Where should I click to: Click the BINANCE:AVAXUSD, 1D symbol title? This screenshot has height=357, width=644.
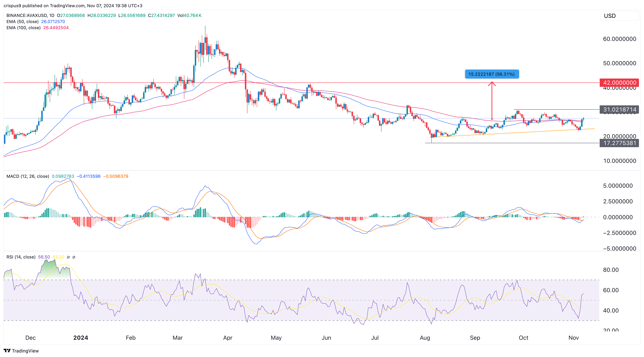(x=30, y=15)
